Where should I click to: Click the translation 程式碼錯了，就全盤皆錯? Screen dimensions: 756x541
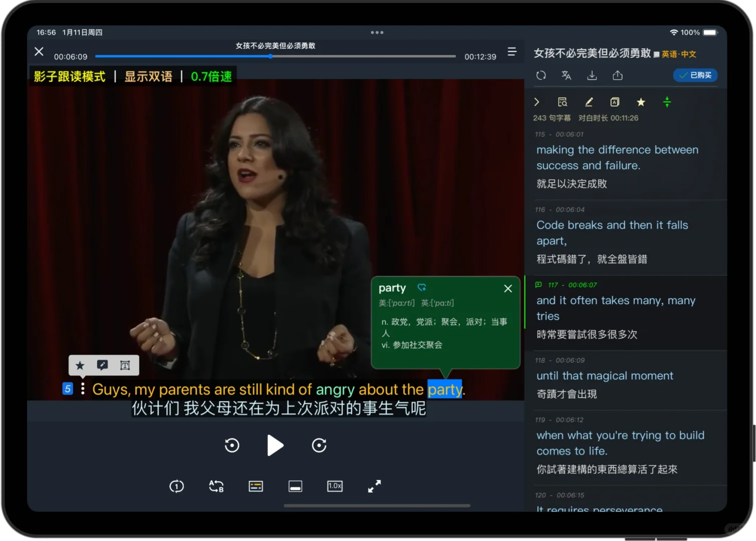tap(592, 259)
